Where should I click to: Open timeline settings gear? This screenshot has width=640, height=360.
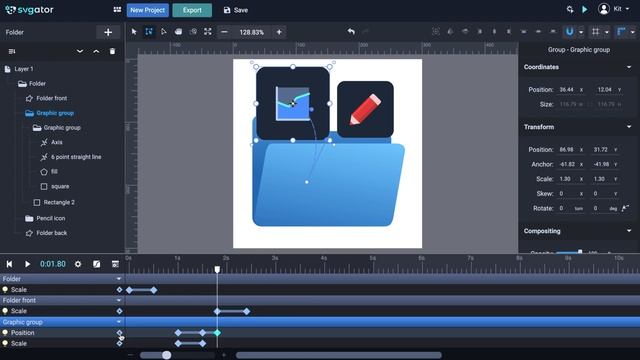tap(78, 264)
